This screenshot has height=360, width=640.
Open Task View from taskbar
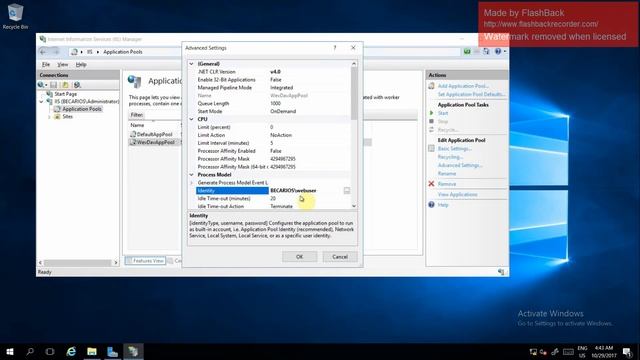(50, 351)
